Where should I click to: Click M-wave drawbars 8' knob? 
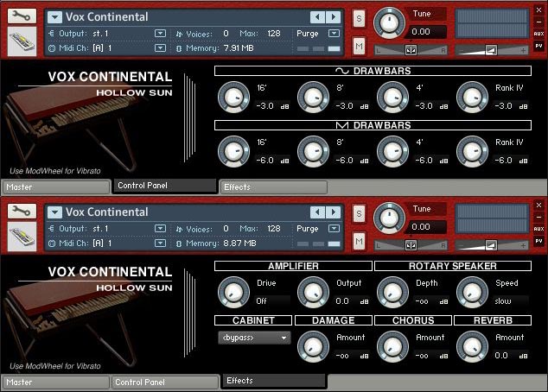coord(313,152)
